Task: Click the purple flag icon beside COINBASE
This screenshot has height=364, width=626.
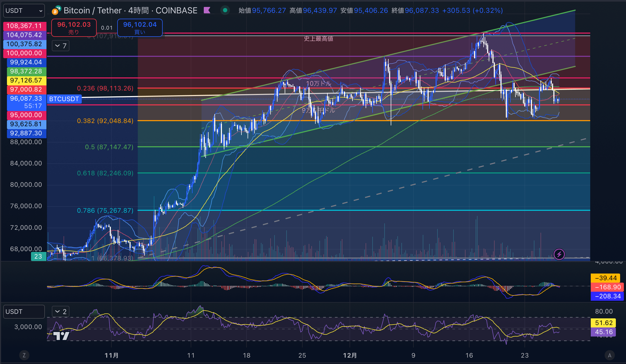Action: point(207,10)
